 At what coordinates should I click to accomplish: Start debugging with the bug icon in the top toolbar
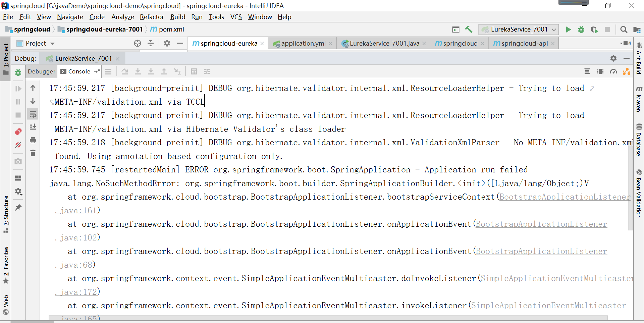click(581, 30)
